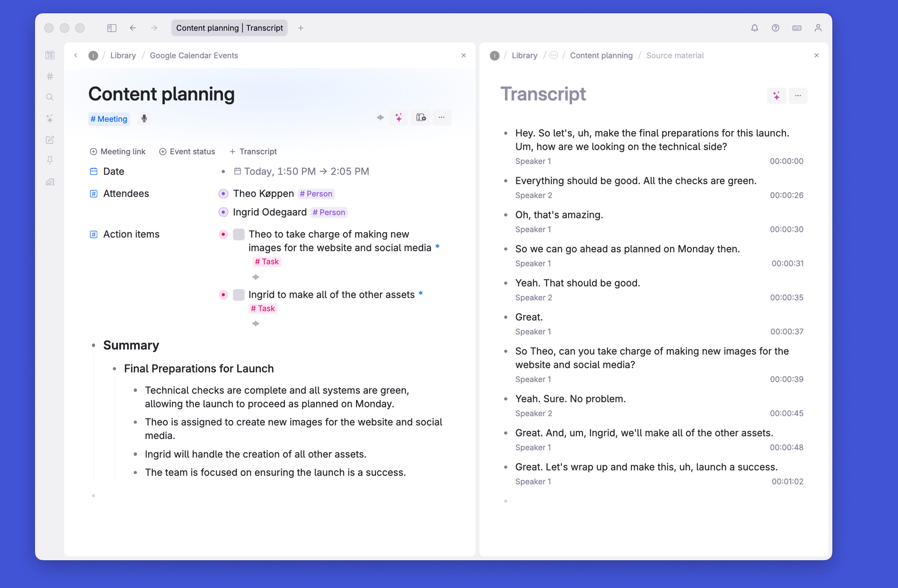This screenshot has height=588, width=898.
Task: Expand the collapsed breadcrumb ellipsis in right pane
Action: point(554,55)
